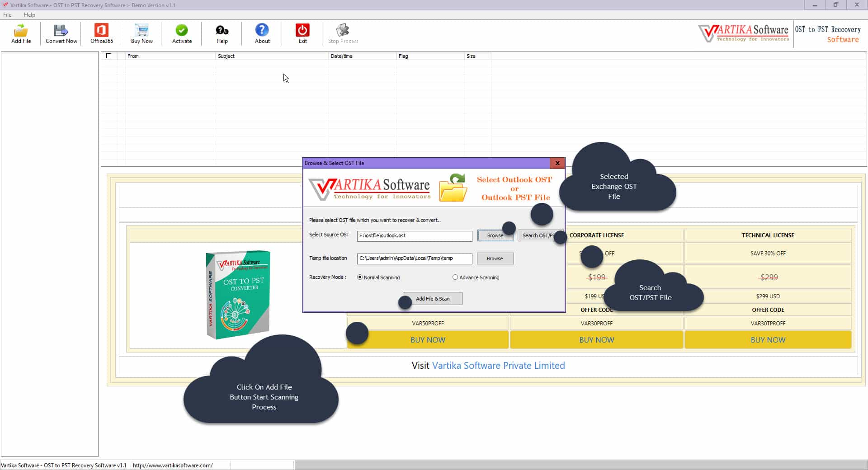Click the CORPORATE LICENSE heading
This screenshot has height=470, width=868.
click(x=596, y=235)
